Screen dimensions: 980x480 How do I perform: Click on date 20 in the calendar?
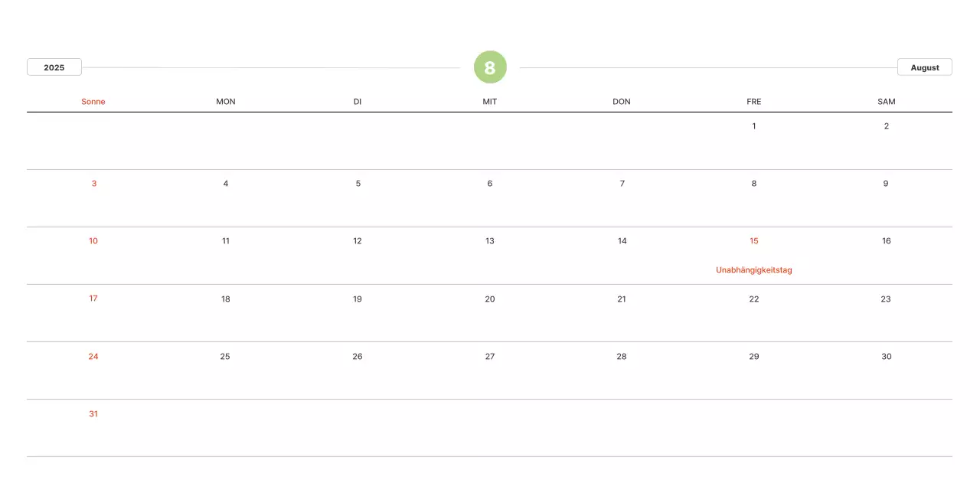(x=490, y=299)
